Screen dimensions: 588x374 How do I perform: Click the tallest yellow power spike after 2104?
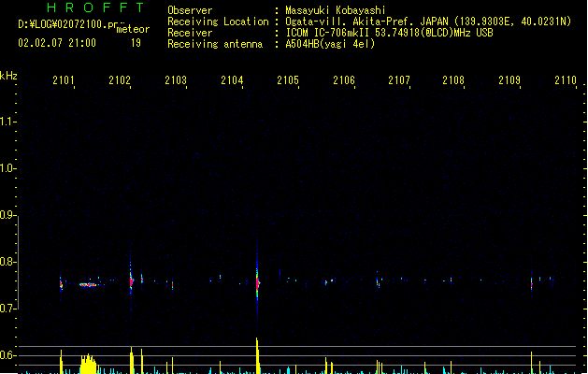(x=258, y=355)
